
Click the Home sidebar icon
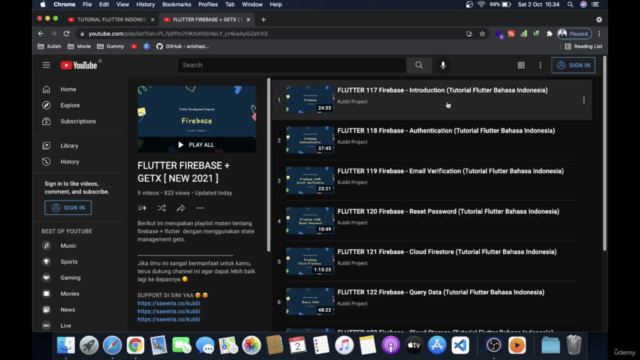point(46,89)
